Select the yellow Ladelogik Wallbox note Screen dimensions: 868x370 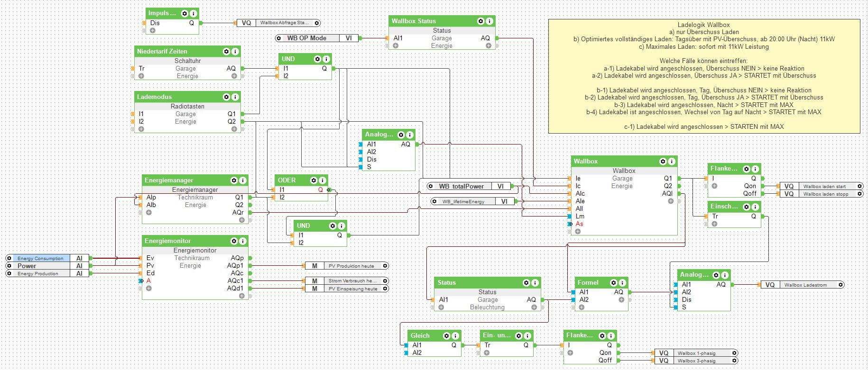(704, 76)
